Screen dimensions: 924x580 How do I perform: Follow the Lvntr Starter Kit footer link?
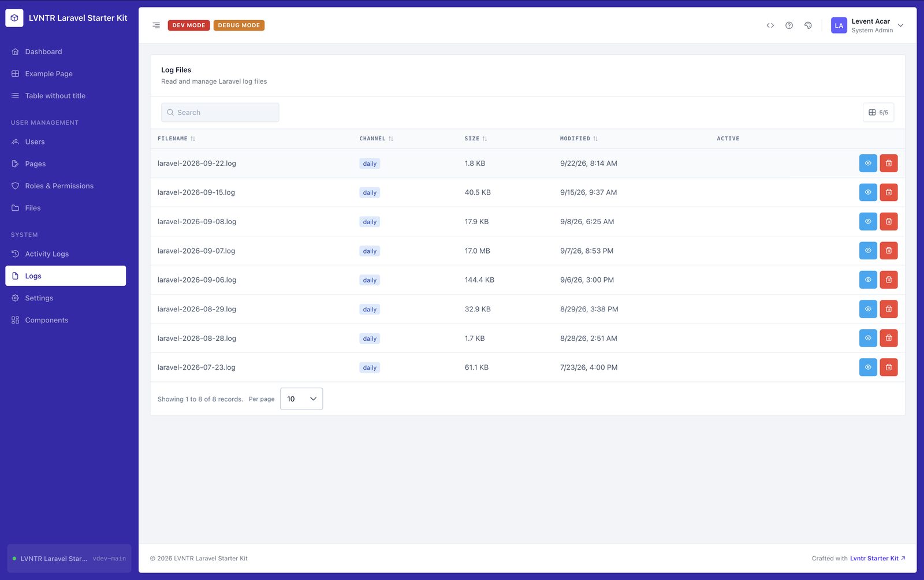tap(877, 559)
